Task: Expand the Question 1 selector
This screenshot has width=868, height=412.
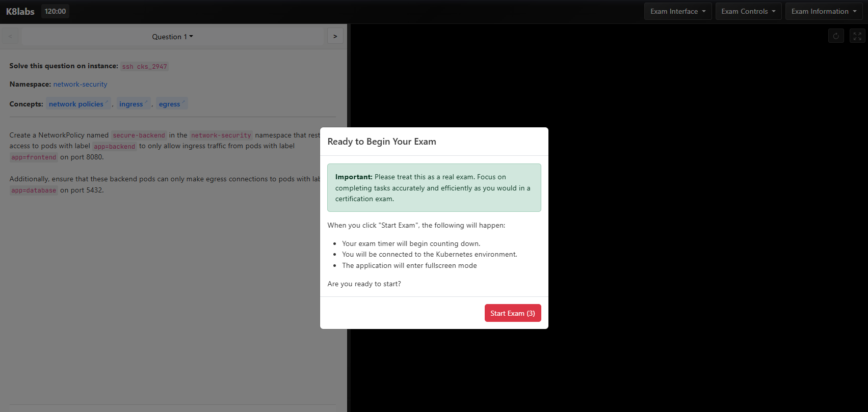Action: [172, 37]
